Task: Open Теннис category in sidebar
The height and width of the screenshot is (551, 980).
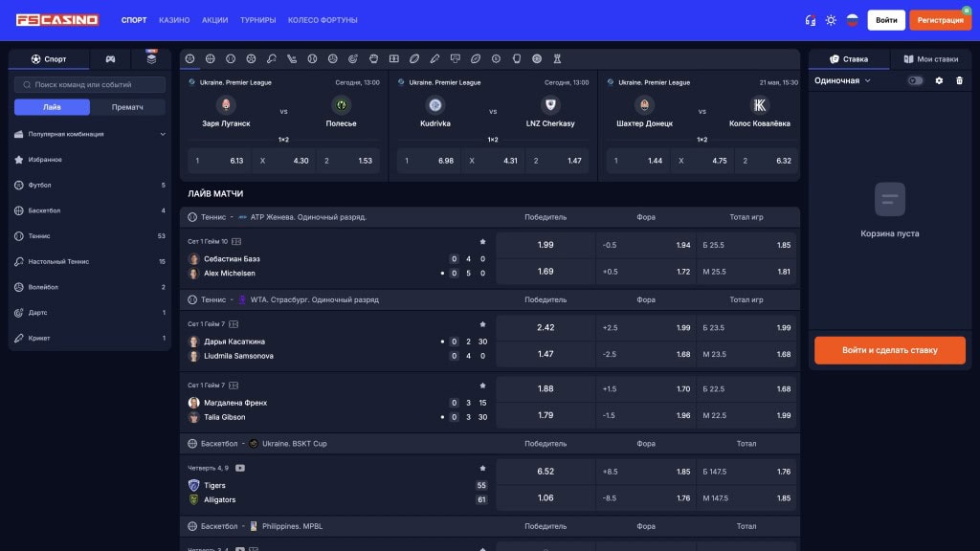Action: pyautogui.click(x=90, y=235)
